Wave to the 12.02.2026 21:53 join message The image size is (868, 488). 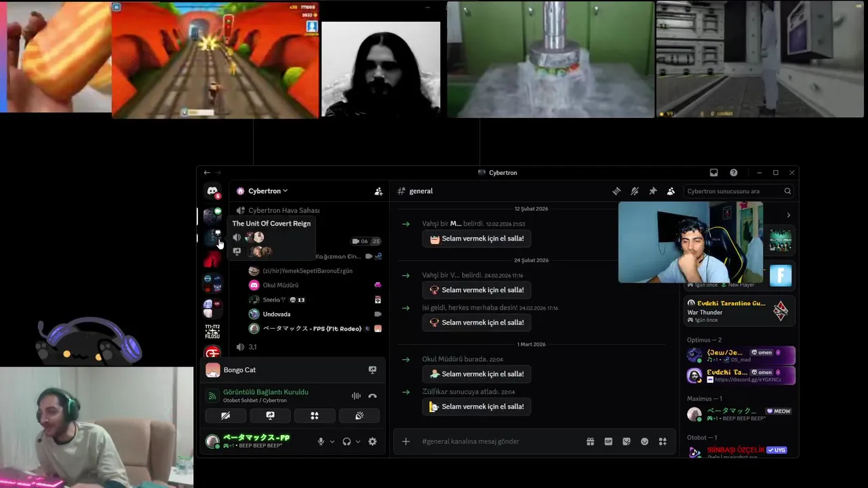coord(477,239)
